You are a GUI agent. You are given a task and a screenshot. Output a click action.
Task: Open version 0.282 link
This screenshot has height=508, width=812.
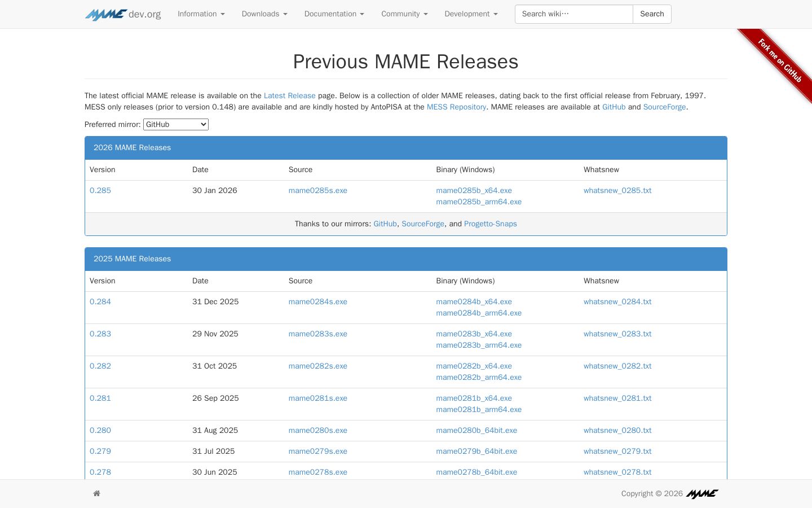click(100, 366)
